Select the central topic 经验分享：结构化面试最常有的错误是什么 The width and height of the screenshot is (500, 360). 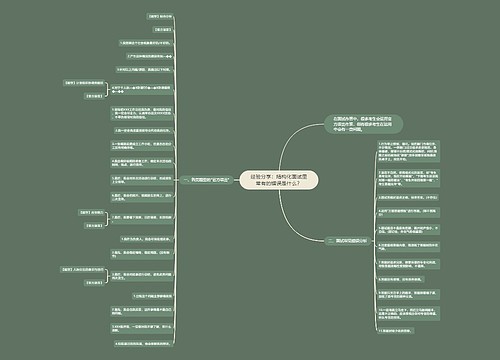click(279, 180)
